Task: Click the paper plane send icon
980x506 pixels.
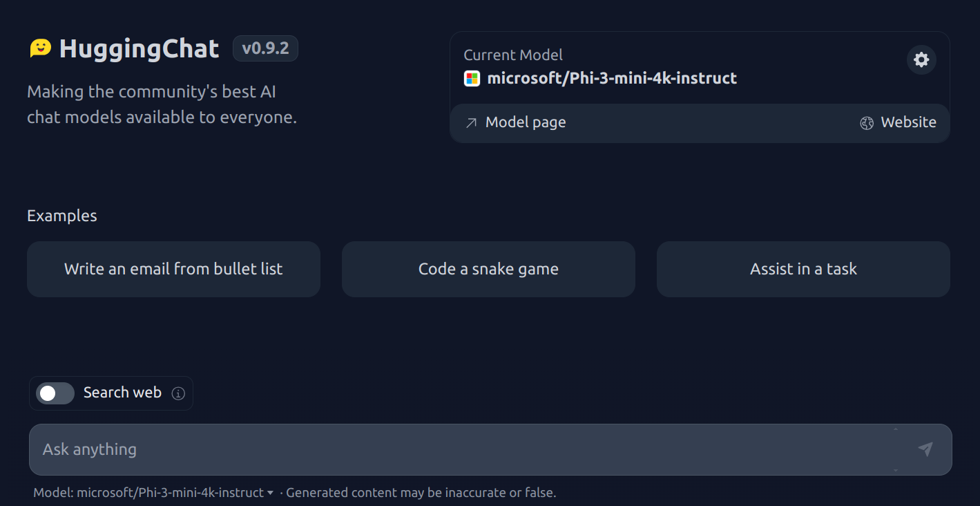Action: [925, 449]
